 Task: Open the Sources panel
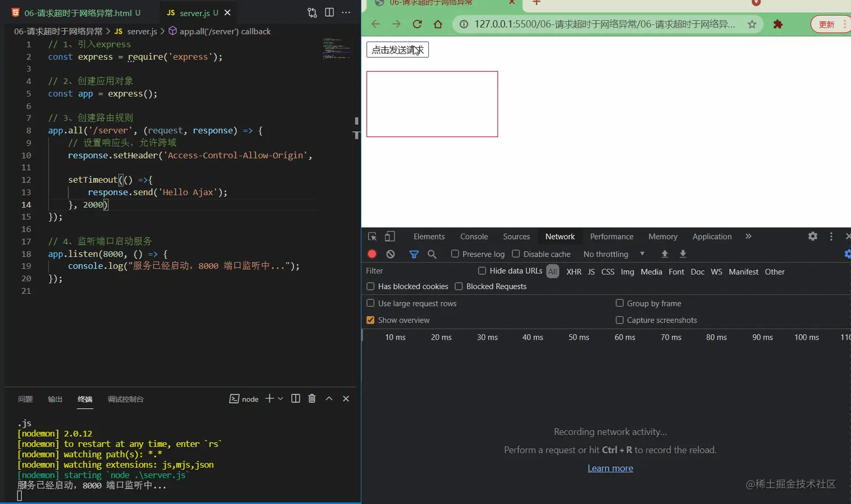click(x=517, y=236)
